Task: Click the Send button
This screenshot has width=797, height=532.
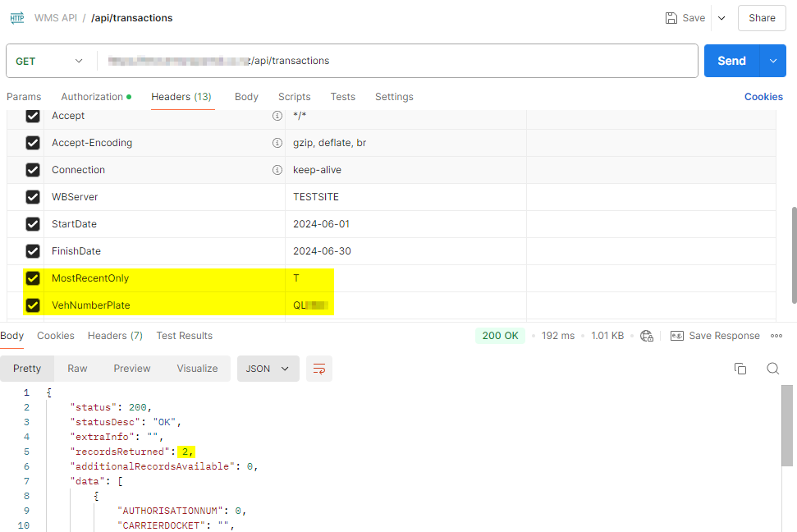Action: tap(731, 61)
